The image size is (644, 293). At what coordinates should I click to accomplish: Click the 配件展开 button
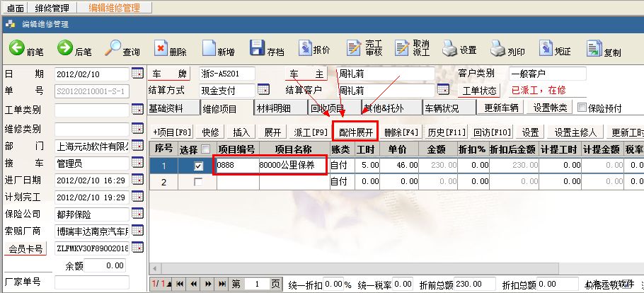355,132
